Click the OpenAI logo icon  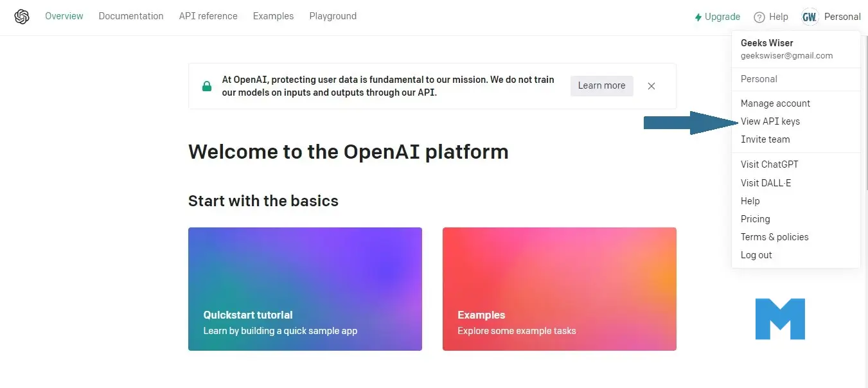[22, 17]
